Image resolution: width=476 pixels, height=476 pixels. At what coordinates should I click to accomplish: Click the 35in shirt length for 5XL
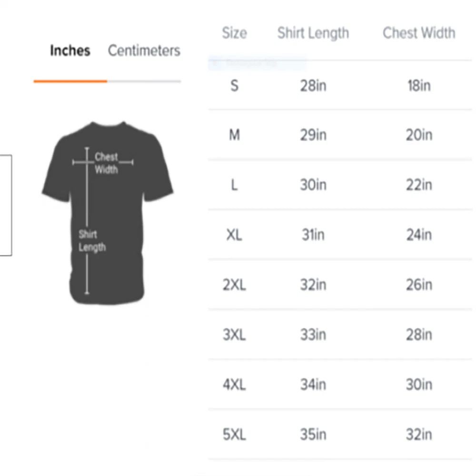(x=313, y=435)
